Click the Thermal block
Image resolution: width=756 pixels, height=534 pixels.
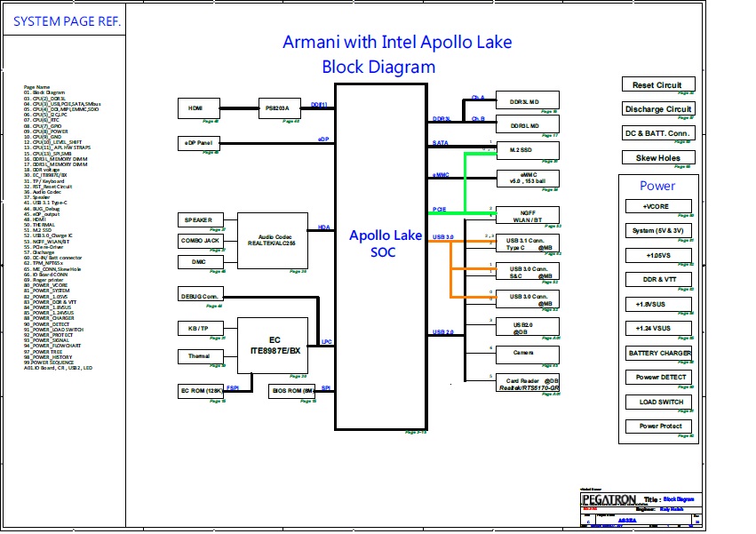[x=201, y=356]
